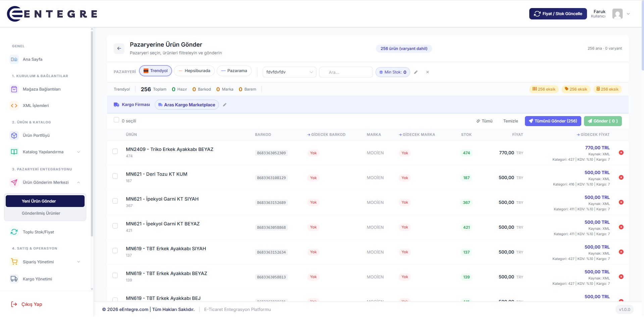Click the Çıkış Yap logout icon
The height and width of the screenshot is (319, 644).
[14, 304]
